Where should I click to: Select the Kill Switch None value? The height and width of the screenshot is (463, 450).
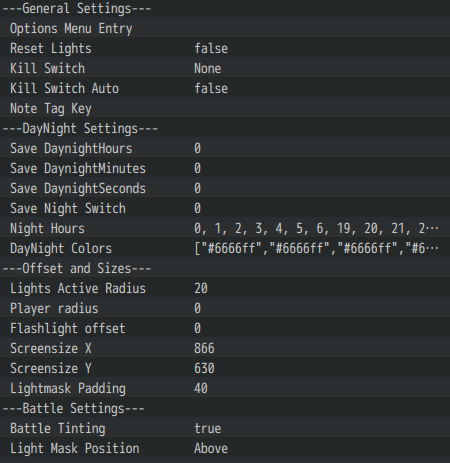[x=207, y=69]
